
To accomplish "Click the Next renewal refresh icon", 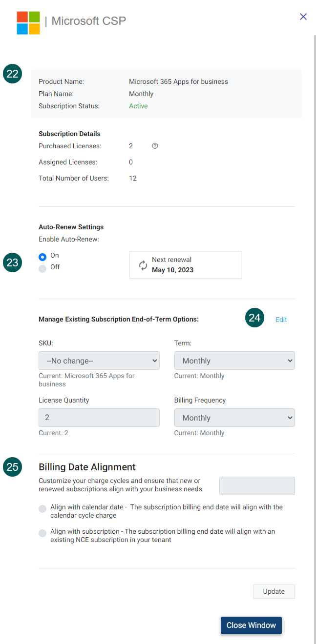I will point(143,265).
